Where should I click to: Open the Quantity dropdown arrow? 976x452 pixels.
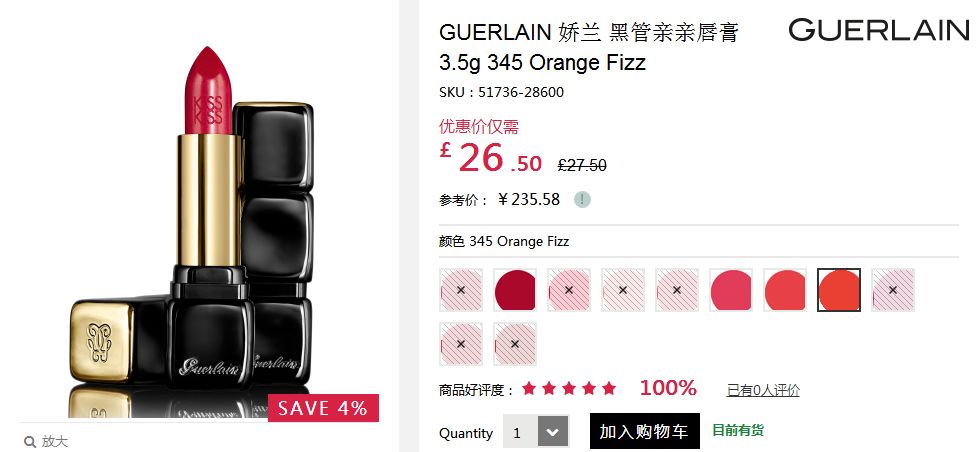(553, 432)
